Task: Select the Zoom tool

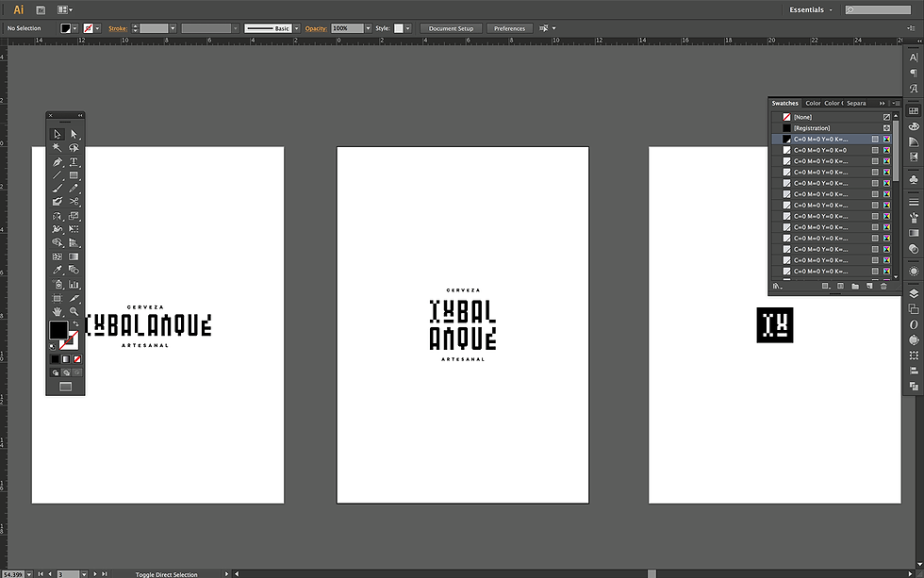Action: pyautogui.click(x=74, y=311)
